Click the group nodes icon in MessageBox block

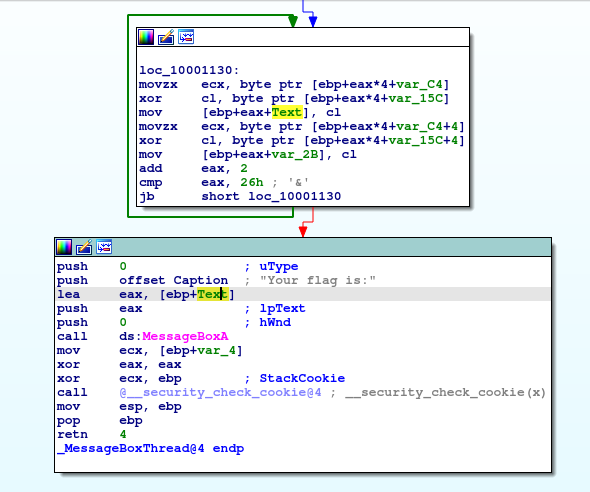click(x=104, y=247)
